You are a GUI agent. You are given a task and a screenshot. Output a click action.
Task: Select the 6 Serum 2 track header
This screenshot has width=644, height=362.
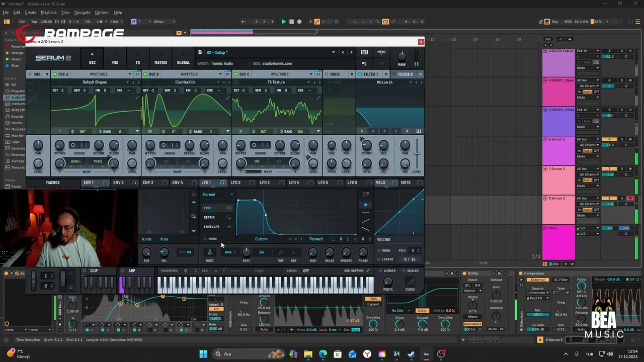[x=558, y=151]
